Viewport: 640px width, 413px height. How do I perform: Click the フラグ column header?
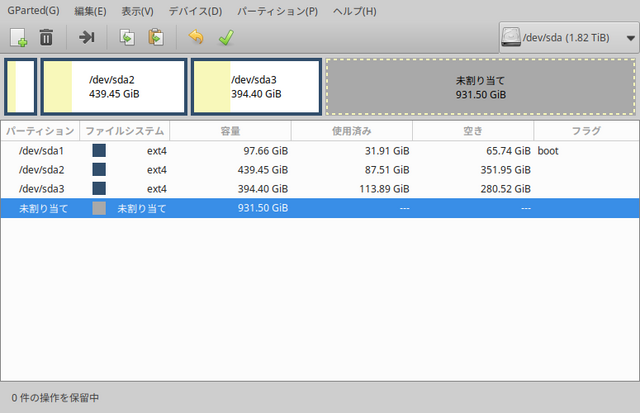point(586,131)
